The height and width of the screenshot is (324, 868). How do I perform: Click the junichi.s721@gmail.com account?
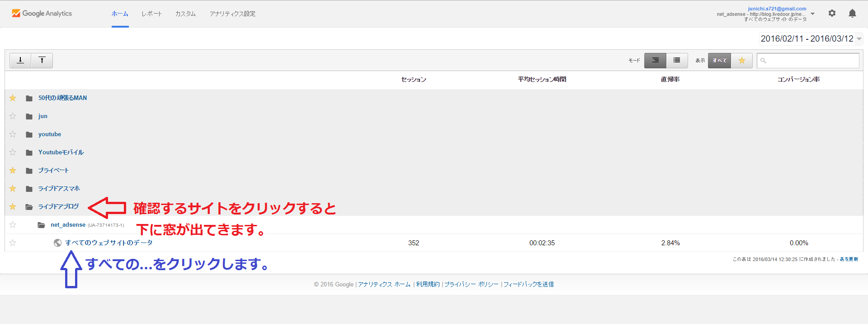pyautogui.click(x=777, y=9)
